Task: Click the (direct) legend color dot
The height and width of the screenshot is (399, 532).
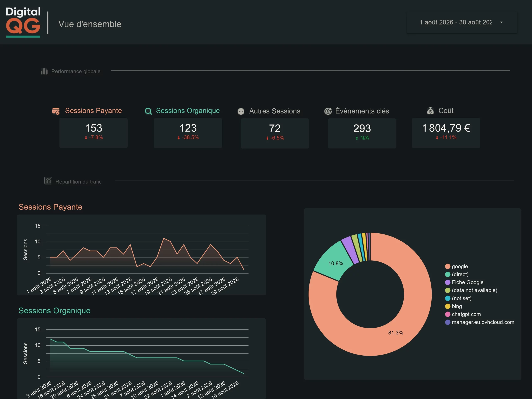Action: click(448, 275)
